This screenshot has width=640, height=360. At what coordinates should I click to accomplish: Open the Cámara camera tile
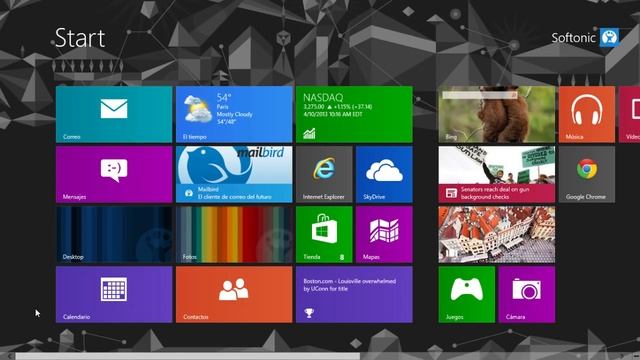[527, 294]
